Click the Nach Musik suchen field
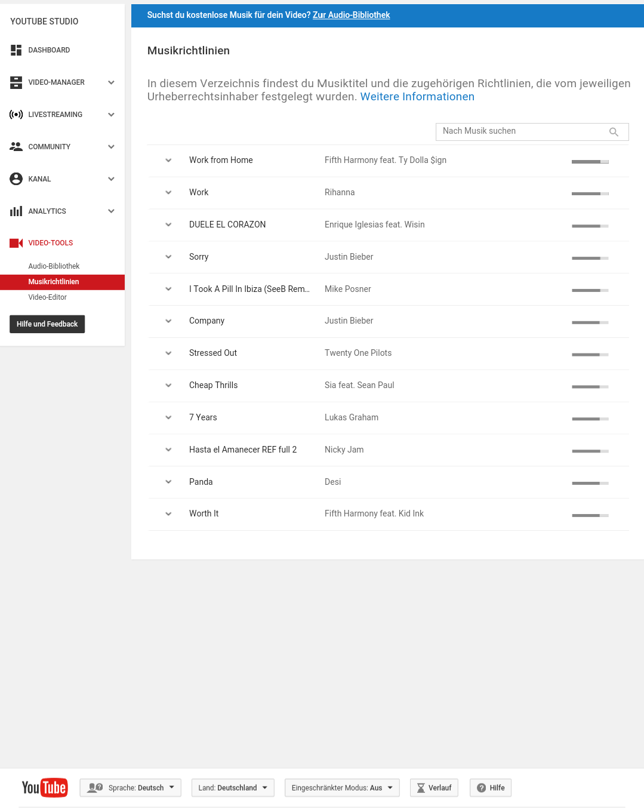Screen dimensions: 644x812 pos(532,132)
